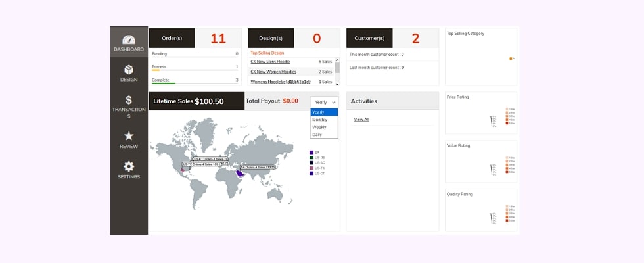Click This month customer count text
Image resolution: width=644 pixels, height=263 pixels.
pyautogui.click(x=377, y=54)
